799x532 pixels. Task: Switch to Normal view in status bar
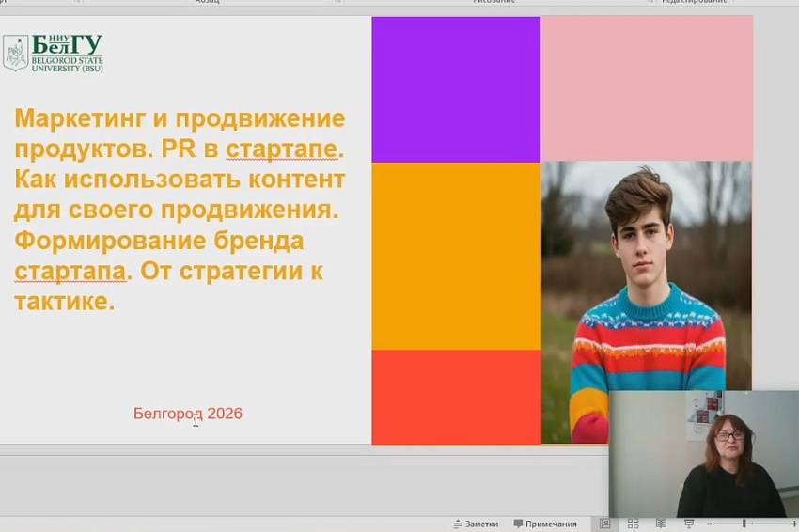604,524
